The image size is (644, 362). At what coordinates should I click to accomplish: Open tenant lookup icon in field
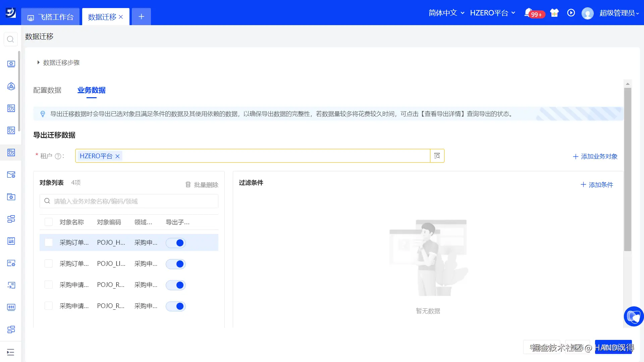click(x=437, y=156)
